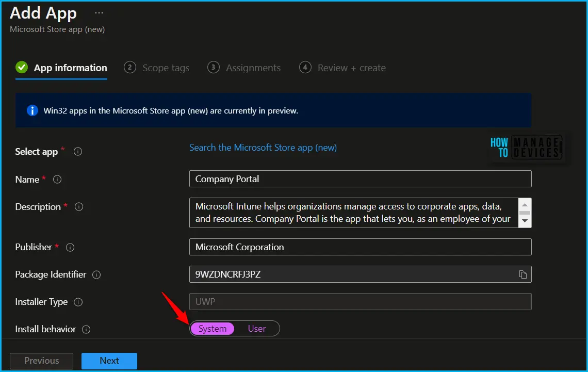Click the Win32 apps preview notice text
Viewport: 588px width, 372px height.
point(171,110)
